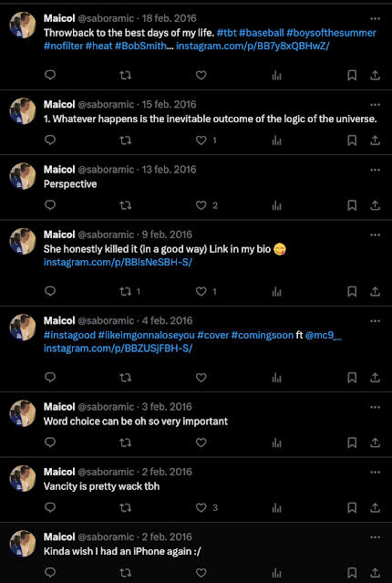Like the 'Perspective' tweet
The height and width of the screenshot is (583, 392).
(x=201, y=205)
